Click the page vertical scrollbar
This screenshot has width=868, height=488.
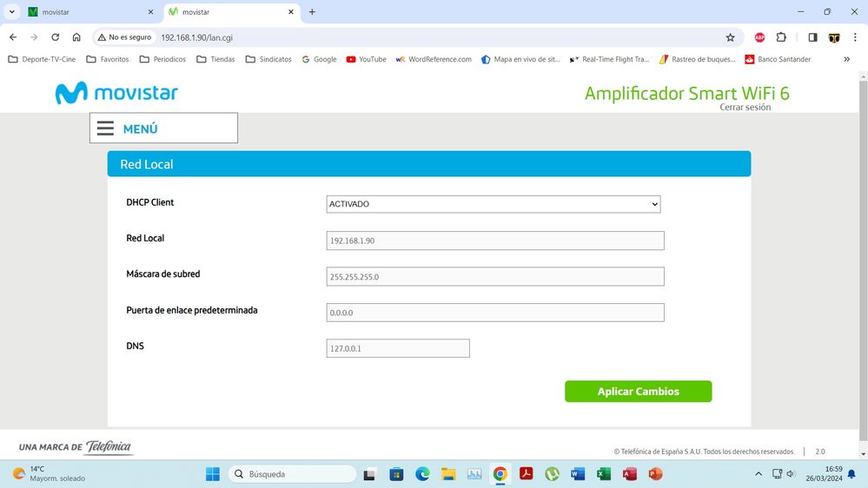tap(863, 260)
